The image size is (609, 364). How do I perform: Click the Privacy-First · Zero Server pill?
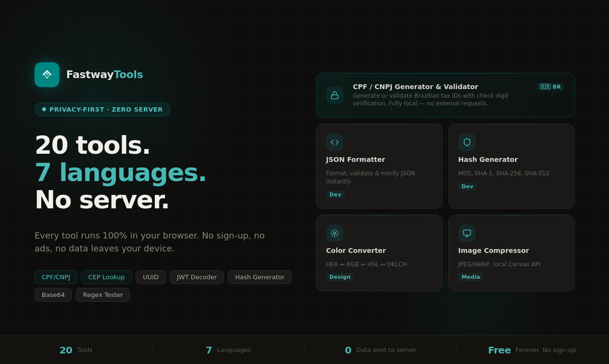pos(102,109)
